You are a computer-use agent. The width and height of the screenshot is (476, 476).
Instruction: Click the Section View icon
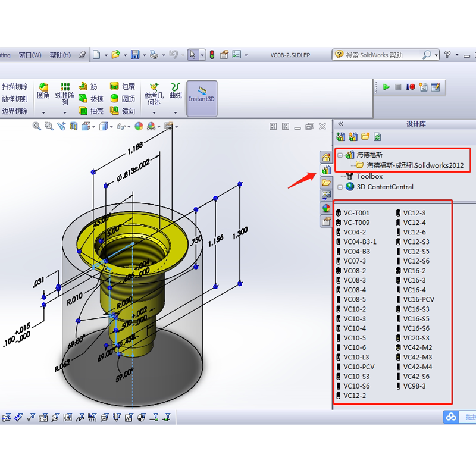point(73,126)
